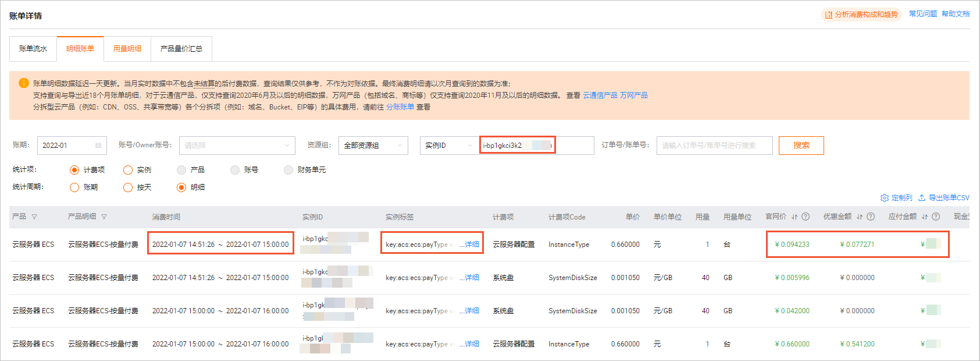Click the export bill CSV upload icon

point(922,198)
